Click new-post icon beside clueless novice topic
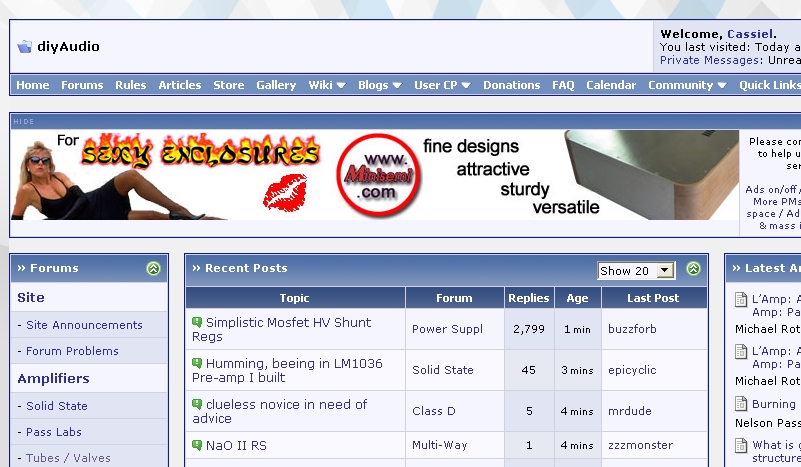The image size is (801, 467). tap(197, 404)
